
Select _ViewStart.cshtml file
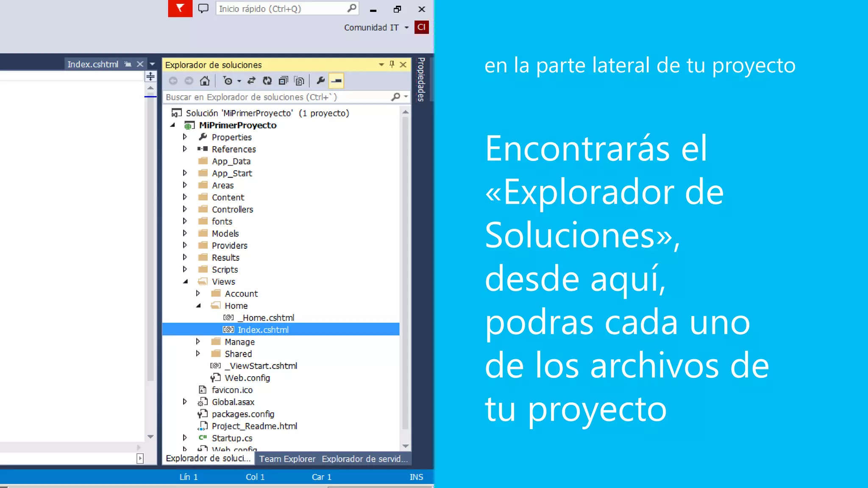coord(261,366)
